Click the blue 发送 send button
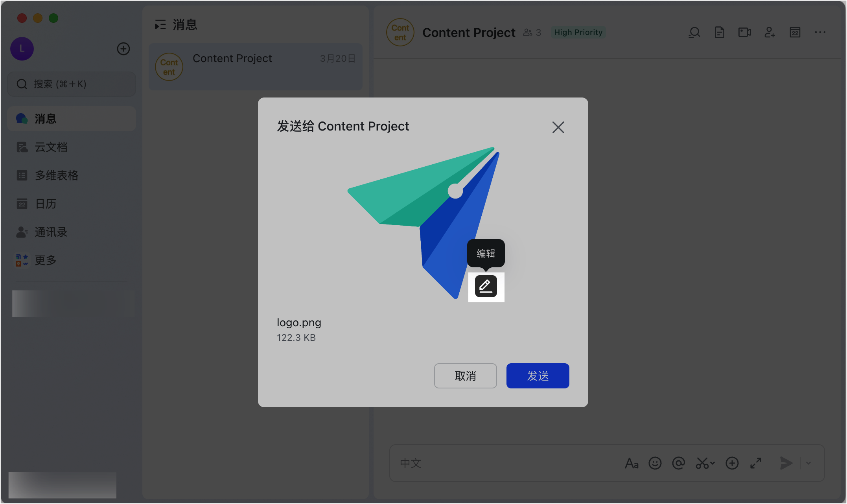 point(538,376)
